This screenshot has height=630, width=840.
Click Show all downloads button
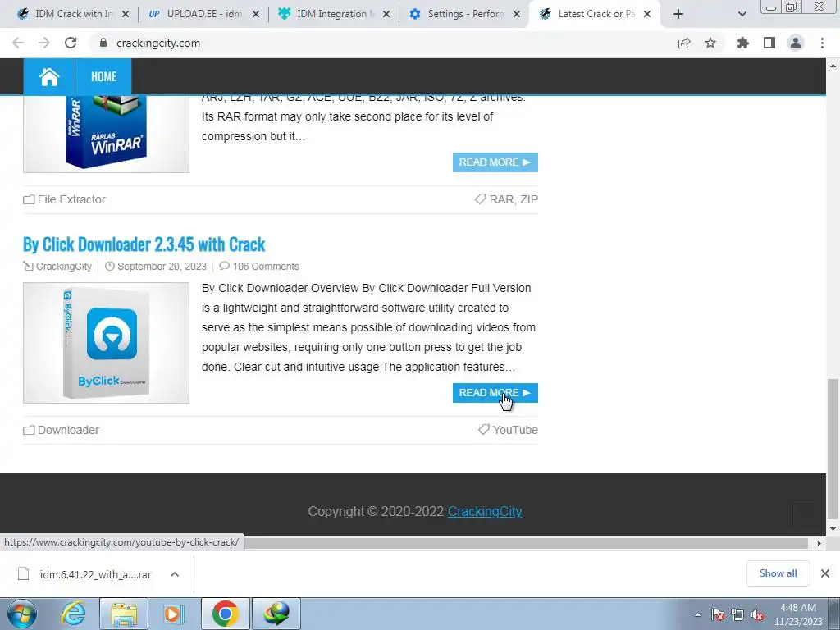(778, 573)
